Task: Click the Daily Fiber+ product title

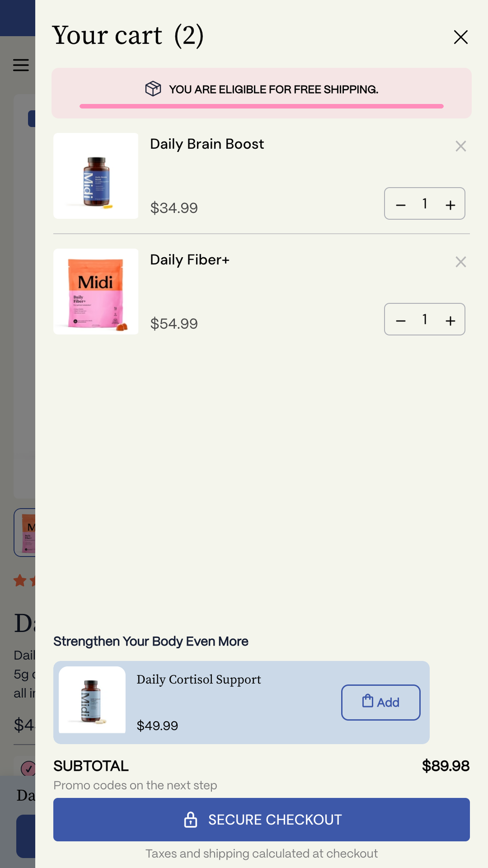Action: (x=190, y=260)
